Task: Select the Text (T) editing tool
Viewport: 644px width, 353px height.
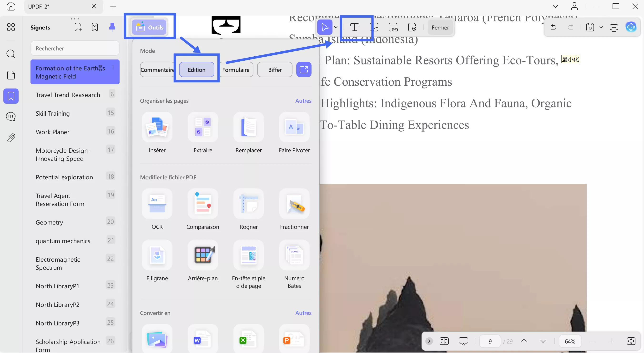Action: pyautogui.click(x=354, y=27)
